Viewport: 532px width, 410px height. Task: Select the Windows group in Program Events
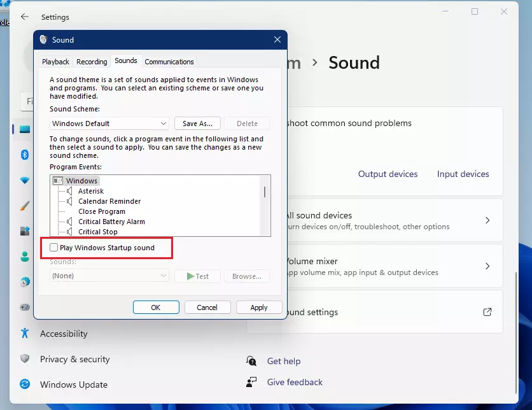[x=81, y=181]
